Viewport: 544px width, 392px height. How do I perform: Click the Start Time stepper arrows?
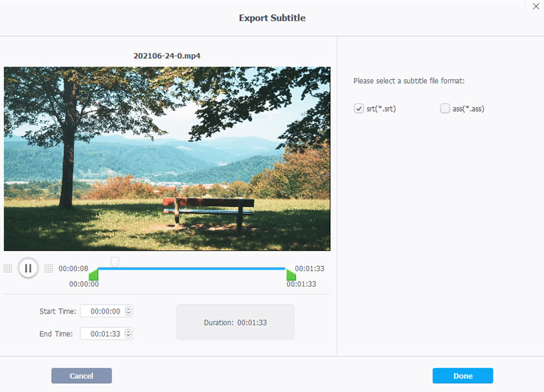[128, 311]
